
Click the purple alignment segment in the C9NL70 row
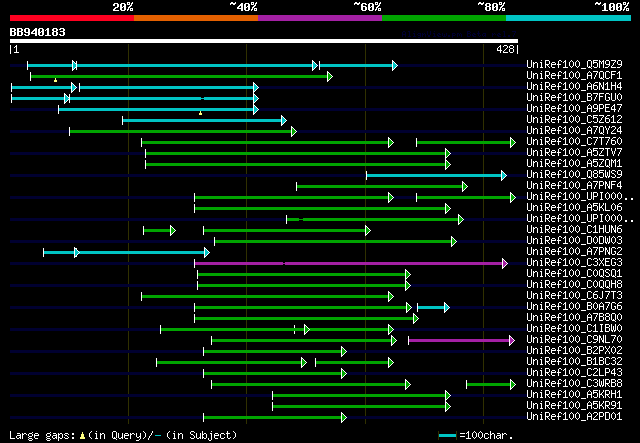[462, 341]
